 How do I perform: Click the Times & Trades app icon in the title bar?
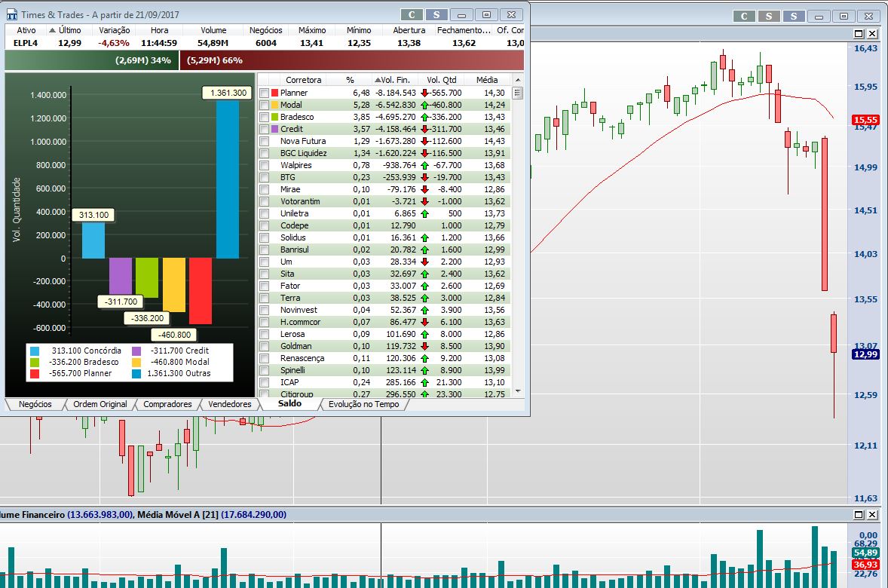click(x=11, y=14)
